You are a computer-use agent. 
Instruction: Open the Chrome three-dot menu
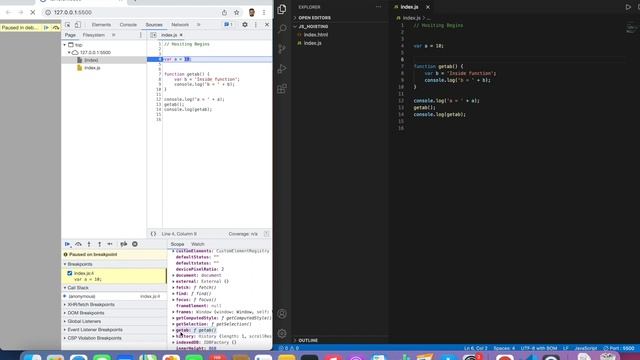click(x=264, y=13)
